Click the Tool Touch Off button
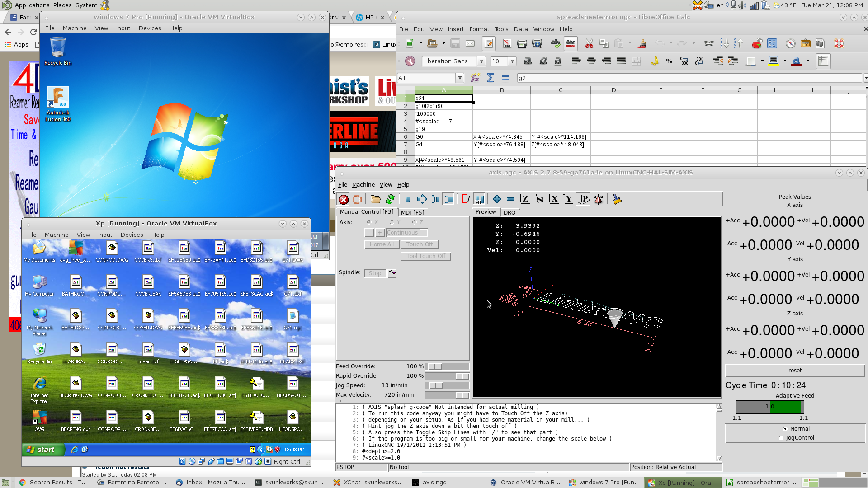The width and height of the screenshot is (868, 488). tap(425, 256)
